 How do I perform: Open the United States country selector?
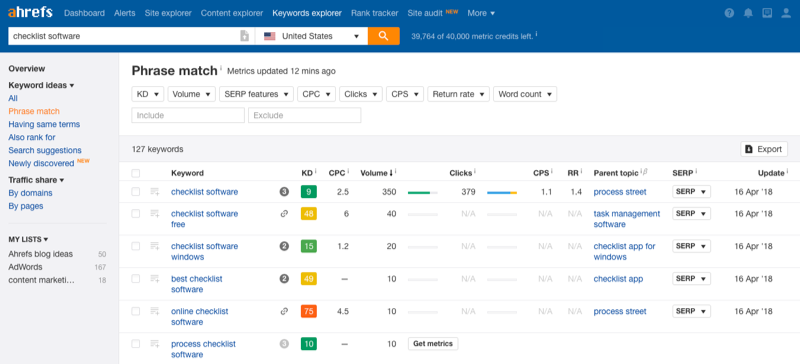click(311, 36)
